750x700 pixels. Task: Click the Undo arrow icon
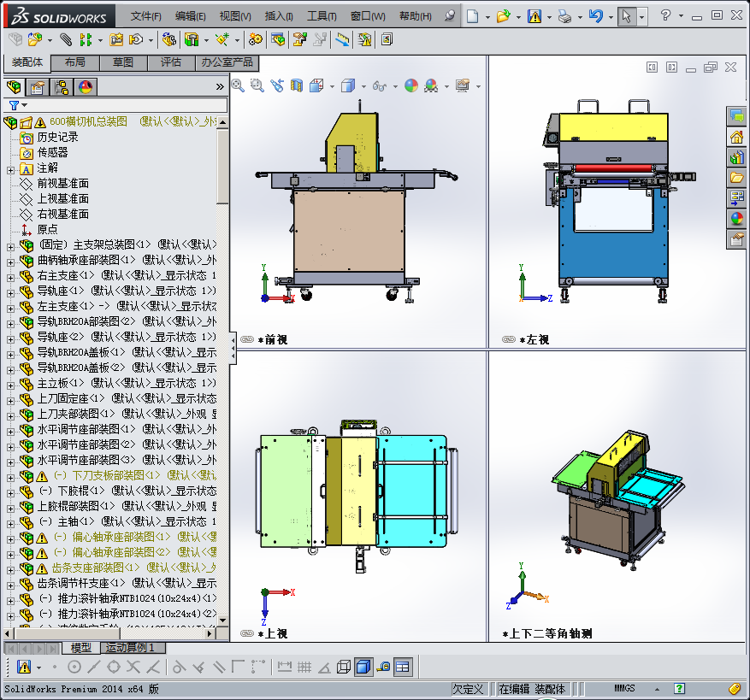pos(595,16)
